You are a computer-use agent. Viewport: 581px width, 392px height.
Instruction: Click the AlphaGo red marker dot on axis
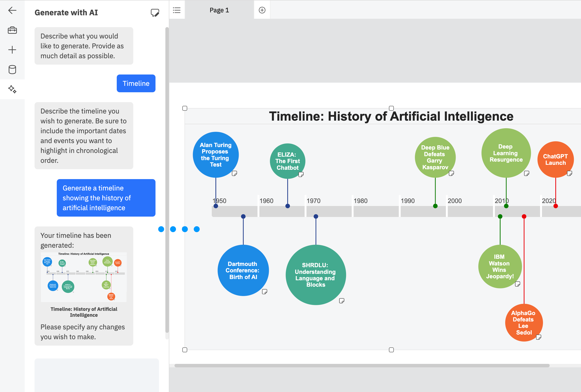click(x=524, y=216)
